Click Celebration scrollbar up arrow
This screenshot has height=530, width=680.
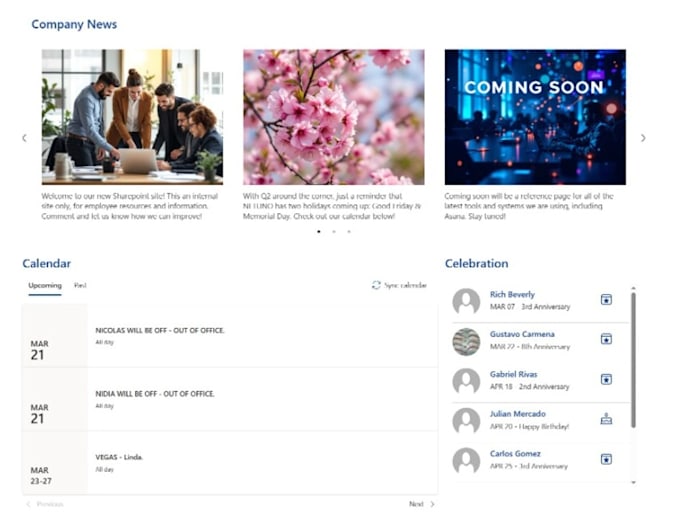click(x=634, y=288)
